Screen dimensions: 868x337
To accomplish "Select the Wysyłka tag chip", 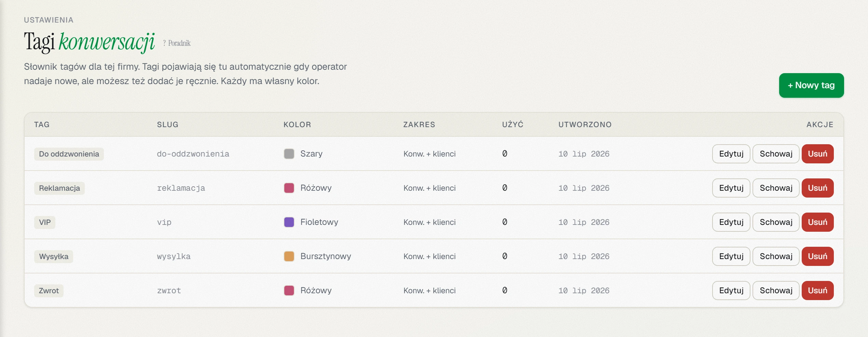I will click(54, 256).
